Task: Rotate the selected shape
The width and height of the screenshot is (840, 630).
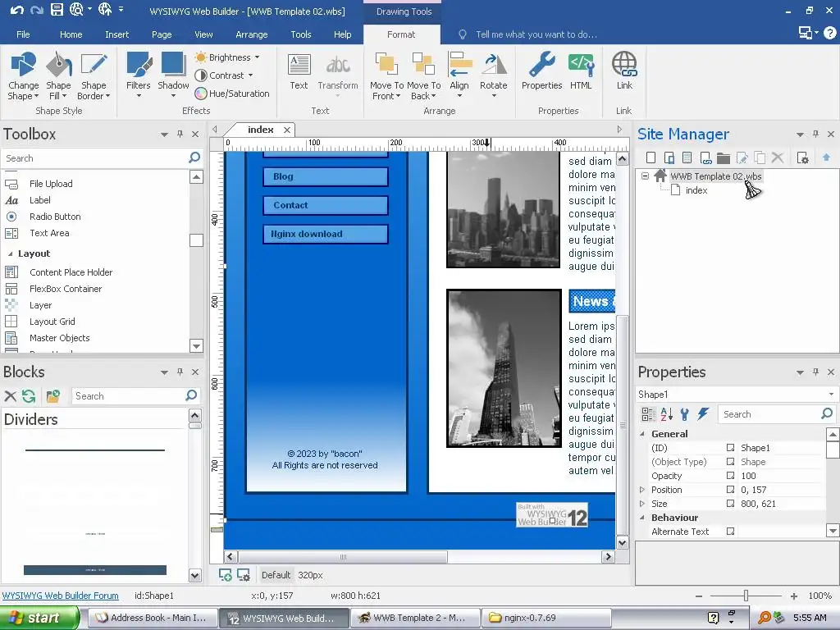Action: (493, 75)
